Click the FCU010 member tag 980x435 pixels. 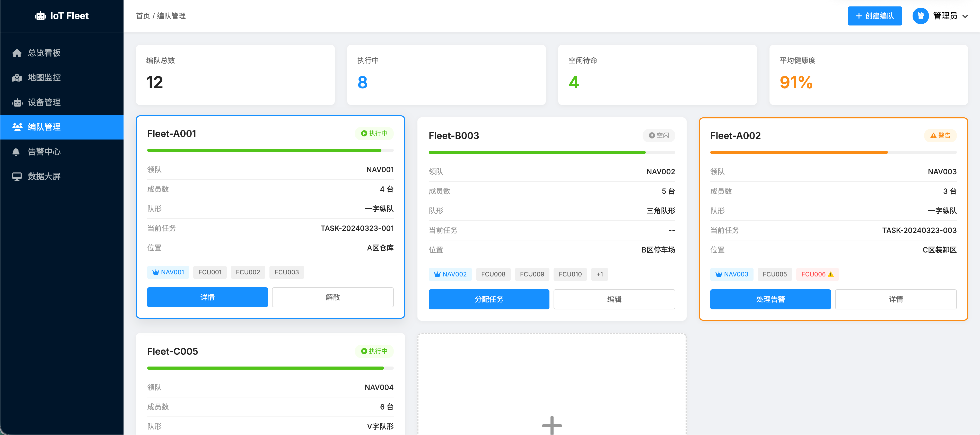[x=570, y=274]
